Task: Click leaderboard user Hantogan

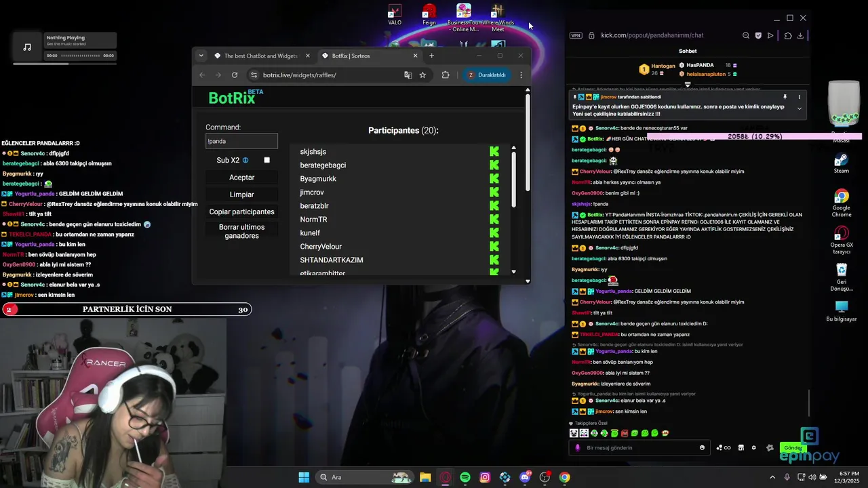Action: click(x=663, y=66)
